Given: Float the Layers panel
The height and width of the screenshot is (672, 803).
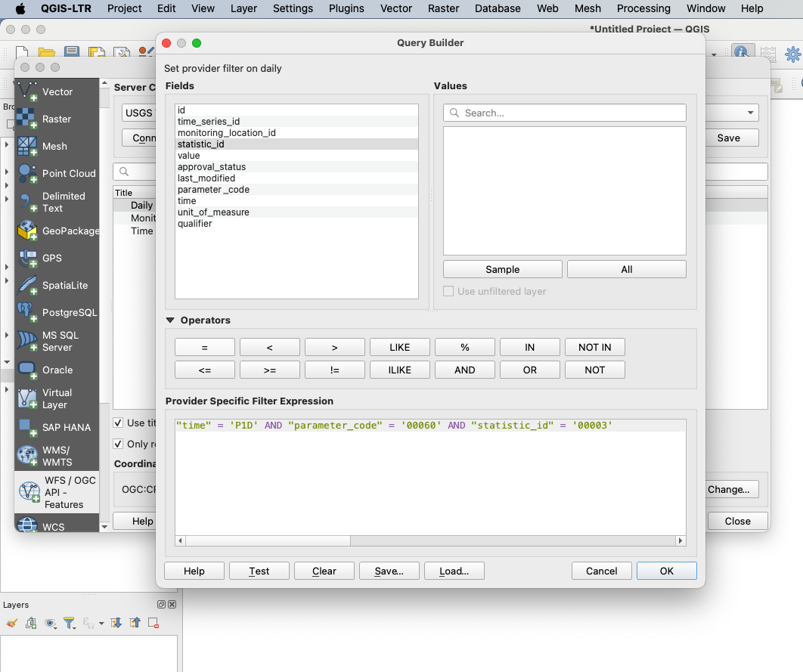Looking at the screenshot, I should coord(161,605).
